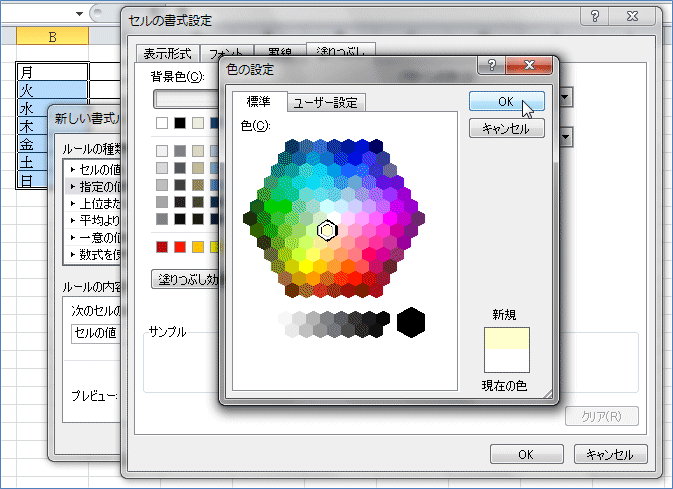Choose the white center hexagon color

[x=334, y=218]
